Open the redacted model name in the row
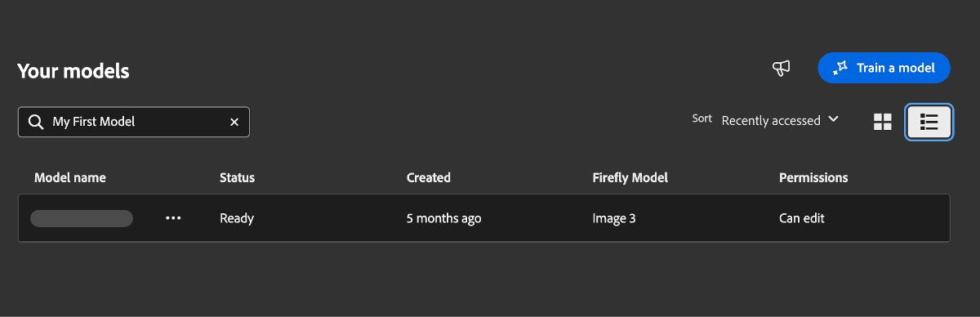The height and width of the screenshot is (317, 980). coord(82,218)
